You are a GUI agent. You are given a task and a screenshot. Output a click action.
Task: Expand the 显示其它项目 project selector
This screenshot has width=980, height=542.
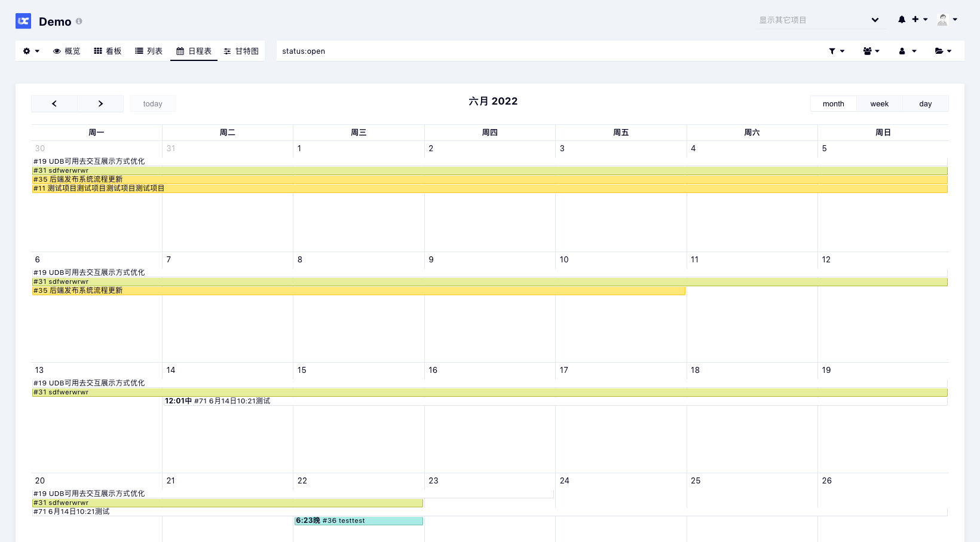coord(819,20)
